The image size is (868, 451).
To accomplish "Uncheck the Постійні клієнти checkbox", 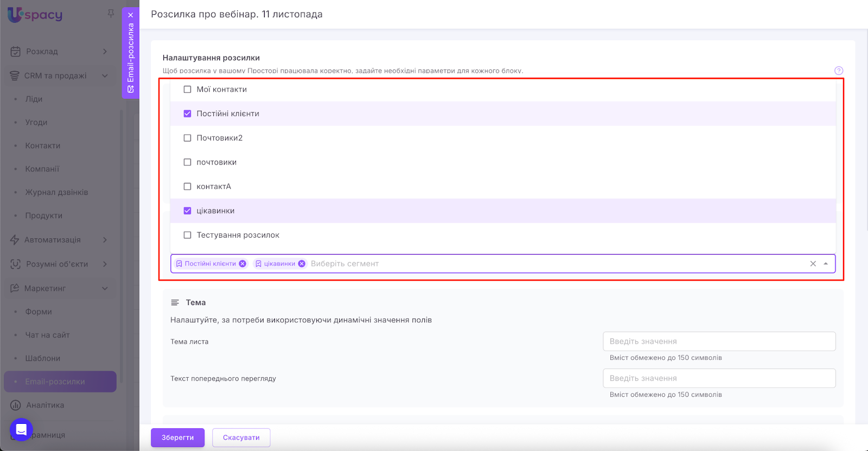I will coord(188,113).
